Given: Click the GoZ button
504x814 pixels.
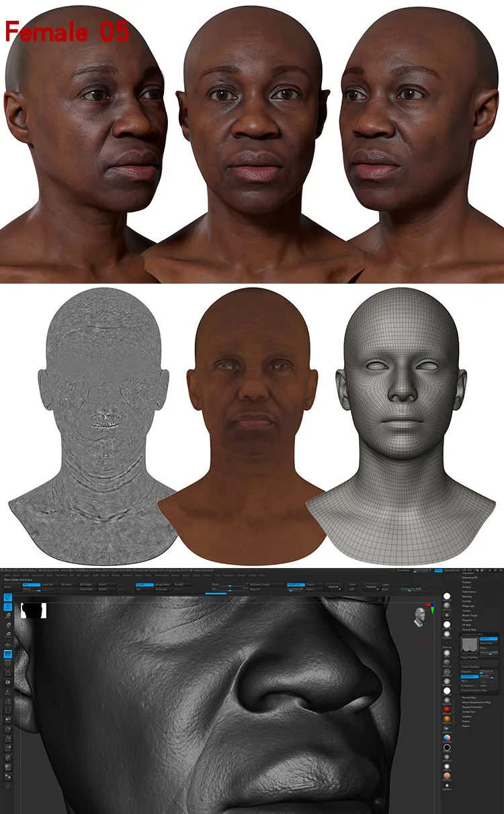Looking at the screenshot, I should point(351,589).
